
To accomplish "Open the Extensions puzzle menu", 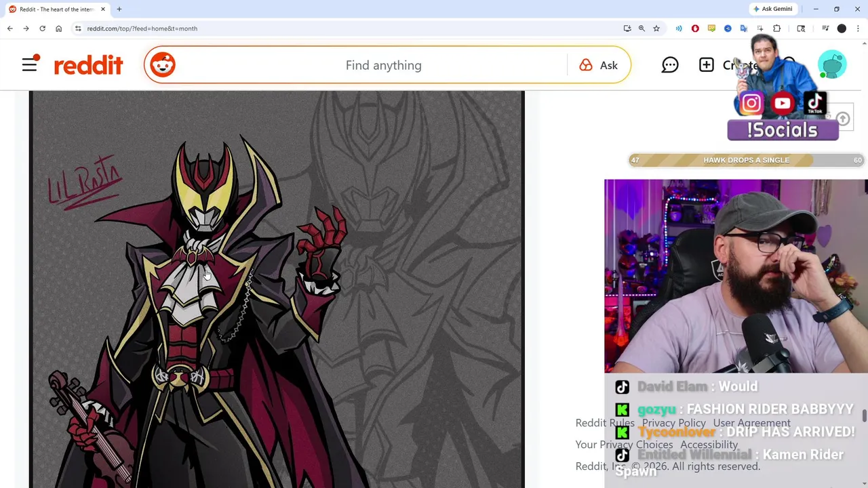I will pyautogui.click(x=777, y=28).
